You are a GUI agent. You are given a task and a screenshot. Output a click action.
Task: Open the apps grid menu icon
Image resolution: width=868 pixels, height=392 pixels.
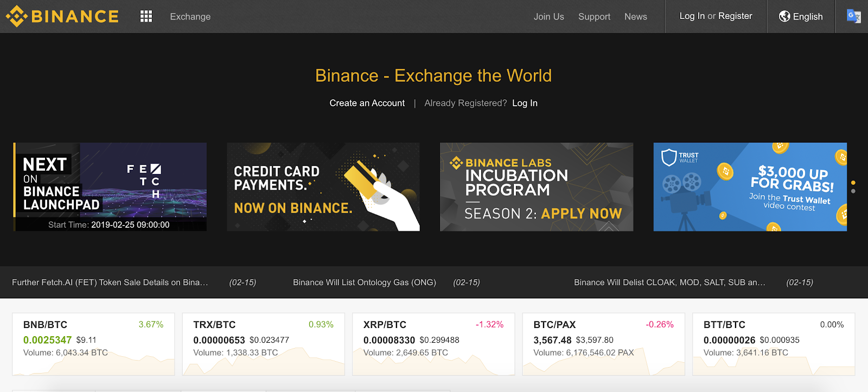[146, 16]
